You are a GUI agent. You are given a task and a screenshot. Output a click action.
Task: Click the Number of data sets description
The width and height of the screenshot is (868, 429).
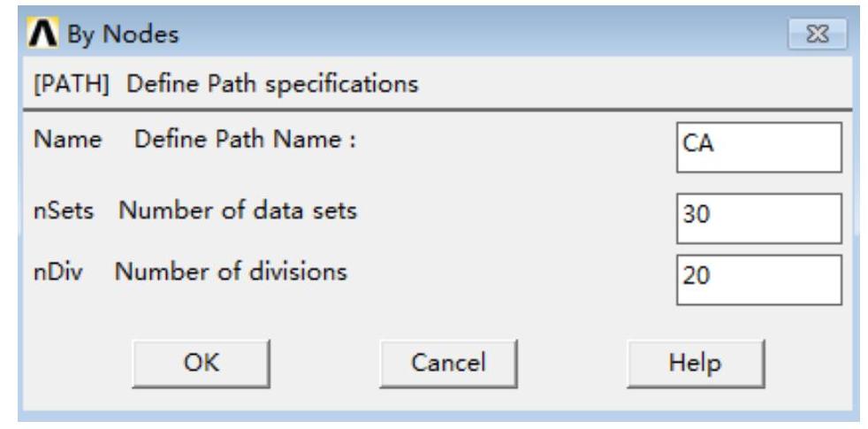pos(238,212)
